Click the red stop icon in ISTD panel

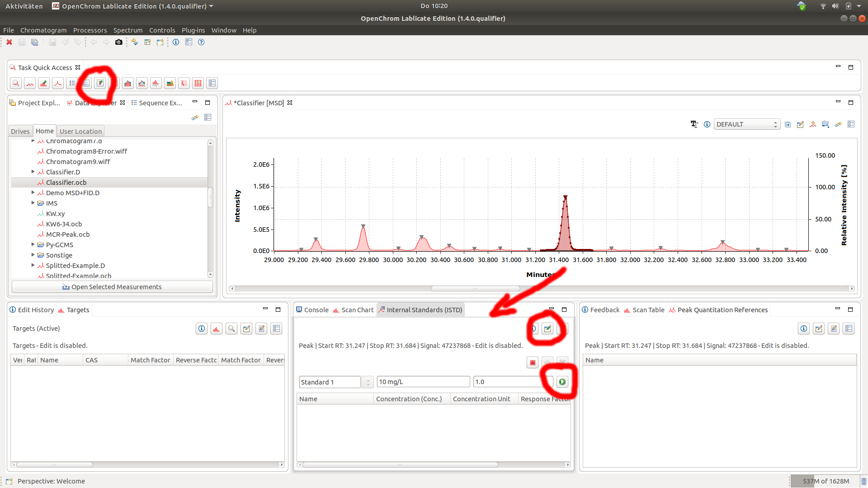533,362
